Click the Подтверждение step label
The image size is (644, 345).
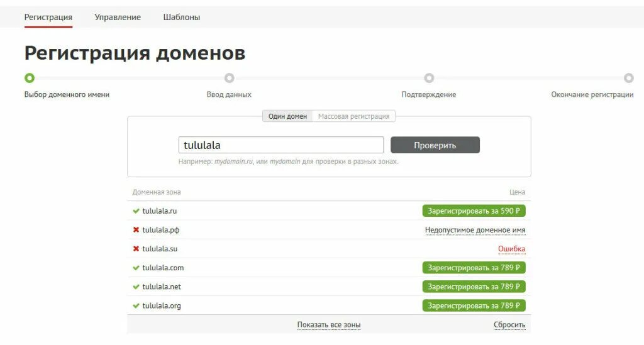coord(429,94)
